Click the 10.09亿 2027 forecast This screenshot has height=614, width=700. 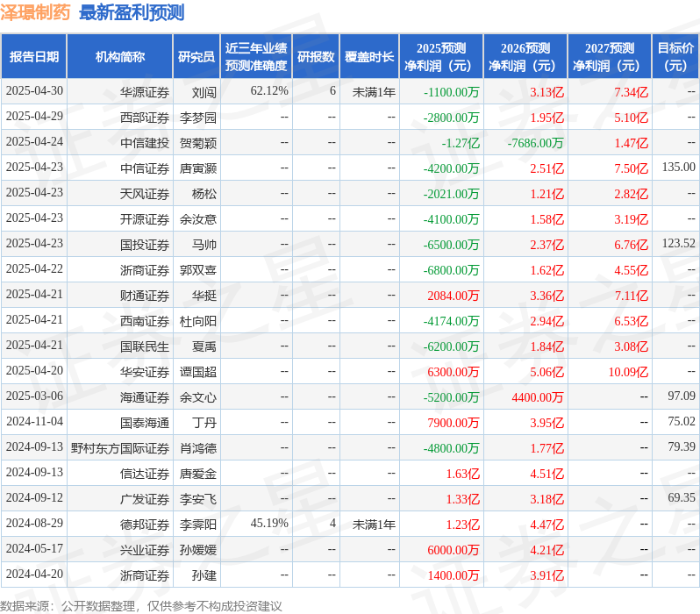click(628, 373)
